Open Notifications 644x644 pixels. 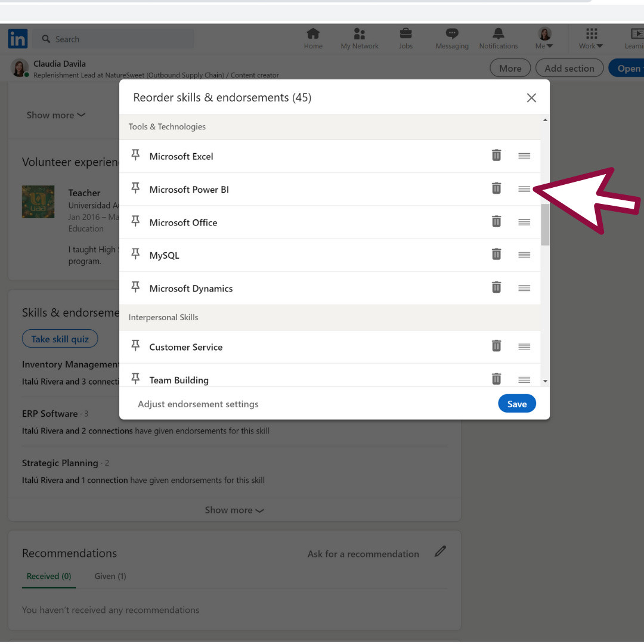pos(498,39)
